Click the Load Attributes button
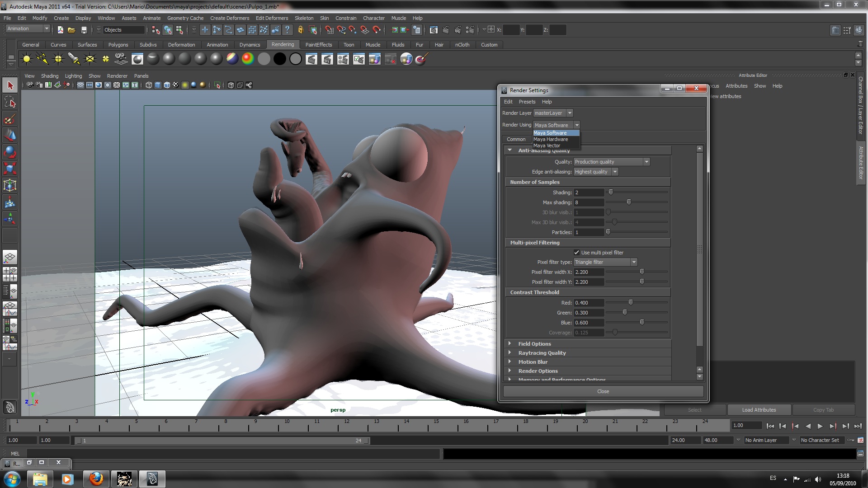The image size is (868, 488). (759, 410)
